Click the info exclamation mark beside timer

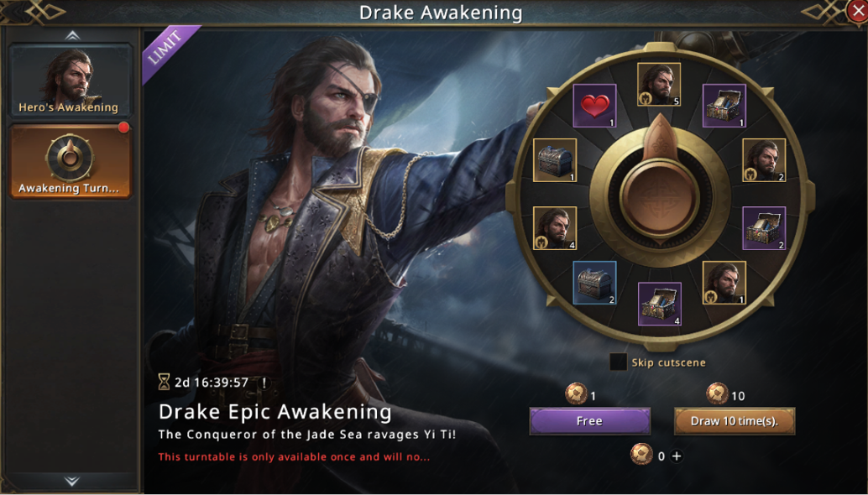pyautogui.click(x=264, y=383)
